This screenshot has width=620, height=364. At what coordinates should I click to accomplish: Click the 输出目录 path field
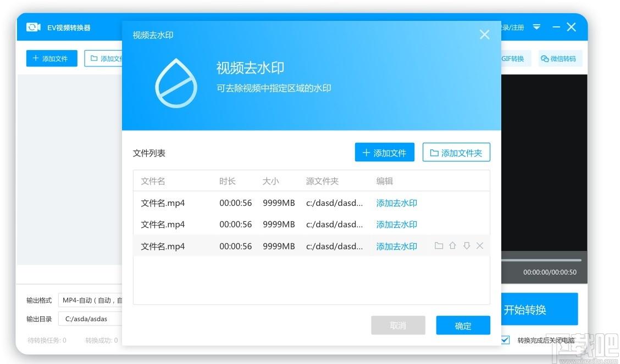click(x=91, y=318)
